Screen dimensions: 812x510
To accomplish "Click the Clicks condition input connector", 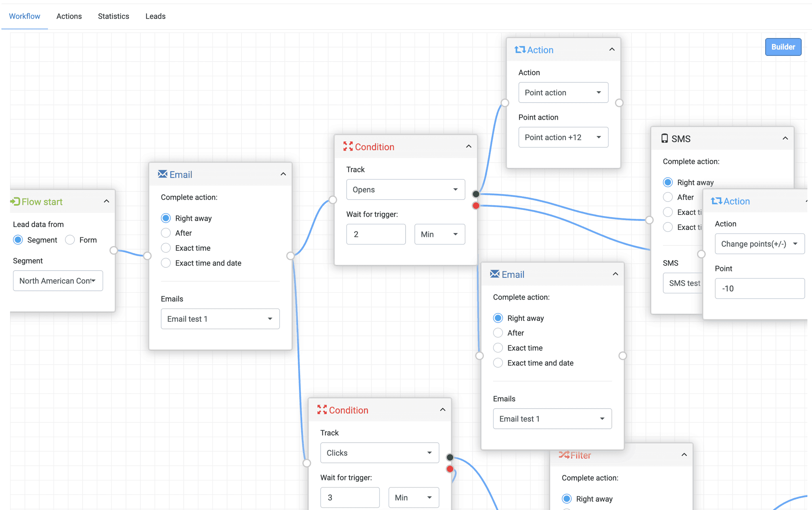I will (x=306, y=463).
